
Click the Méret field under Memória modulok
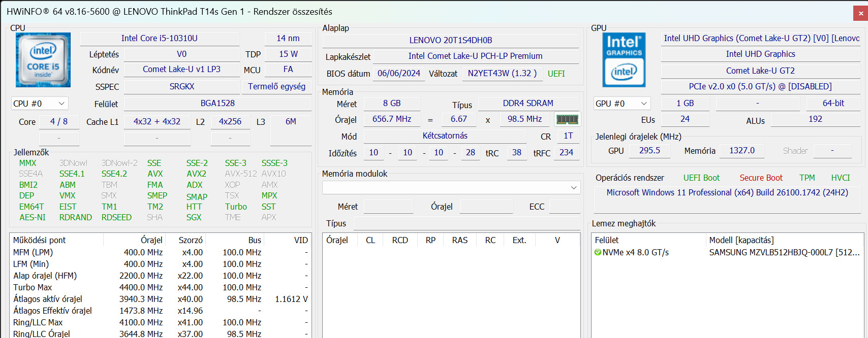pyautogui.click(x=388, y=207)
